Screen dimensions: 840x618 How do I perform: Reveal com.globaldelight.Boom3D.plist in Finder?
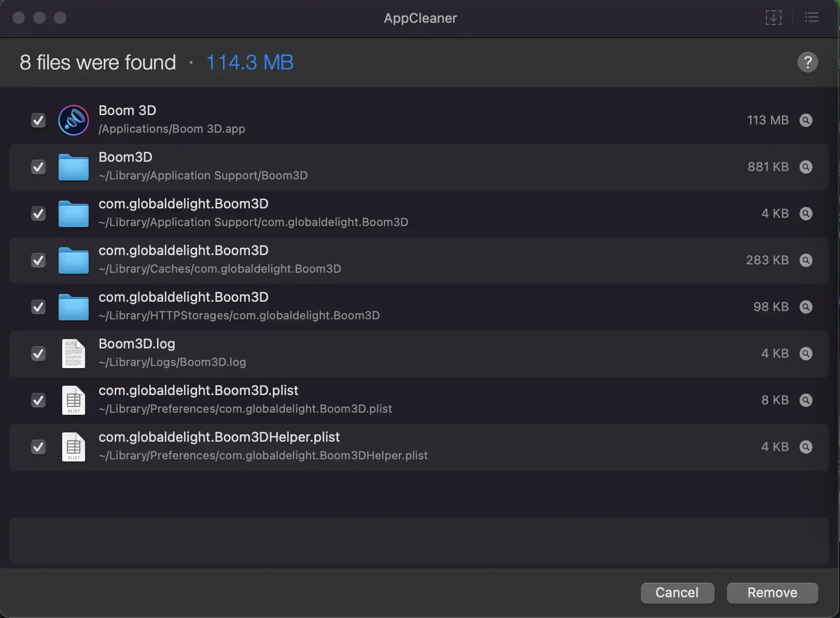click(806, 400)
